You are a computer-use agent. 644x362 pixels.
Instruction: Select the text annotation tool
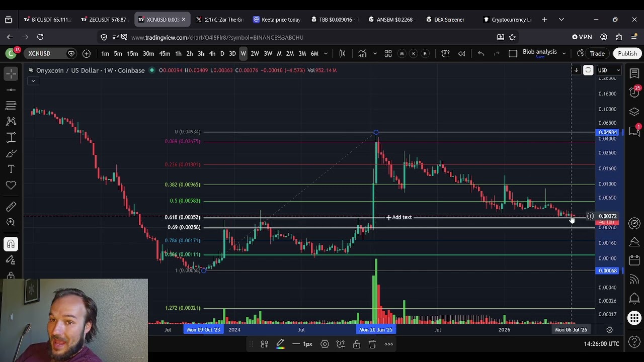(x=11, y=169)
